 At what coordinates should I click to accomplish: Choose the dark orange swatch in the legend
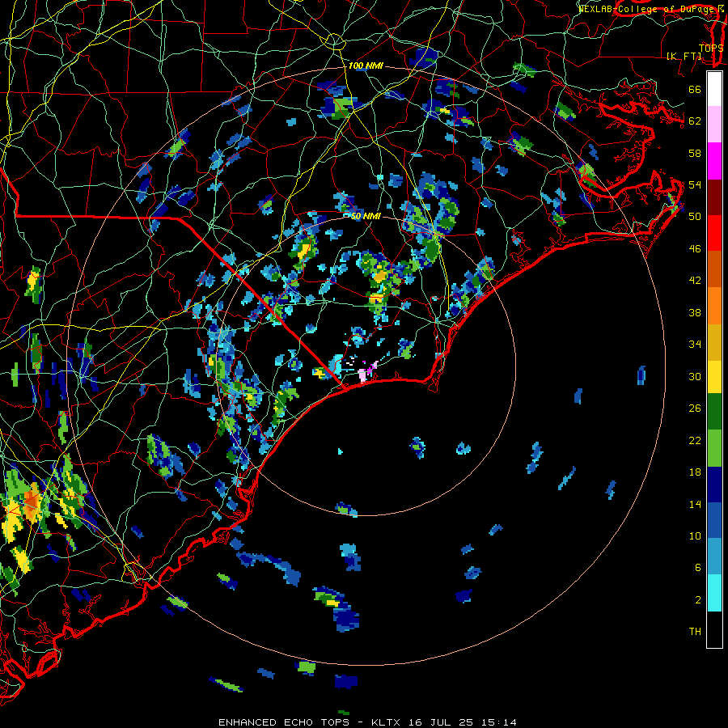pyautogui.click(x=714, y=269)
